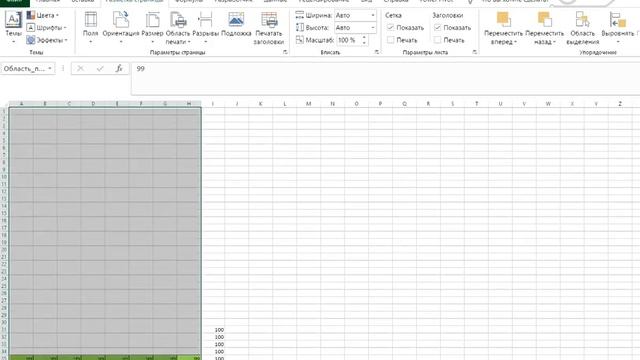Select column Q header
The width and height of the screenshot is (640, 360).
pos(404,104)
